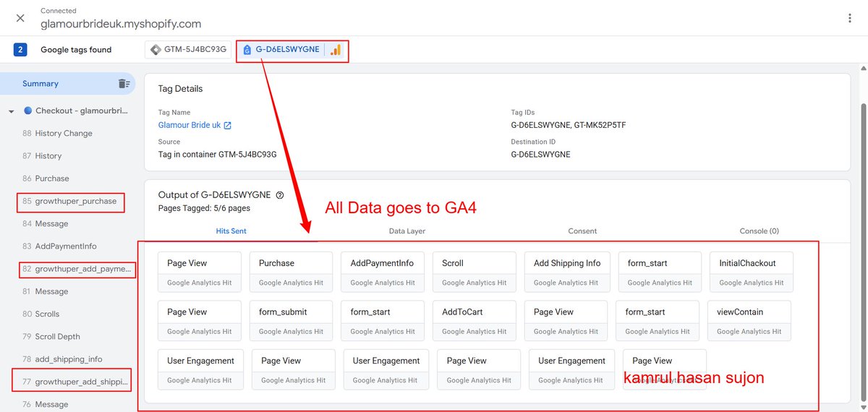Close the Tag Assistant debug panel
The height and width of the screenshot is (412, 868).
[x=20, y=18]
